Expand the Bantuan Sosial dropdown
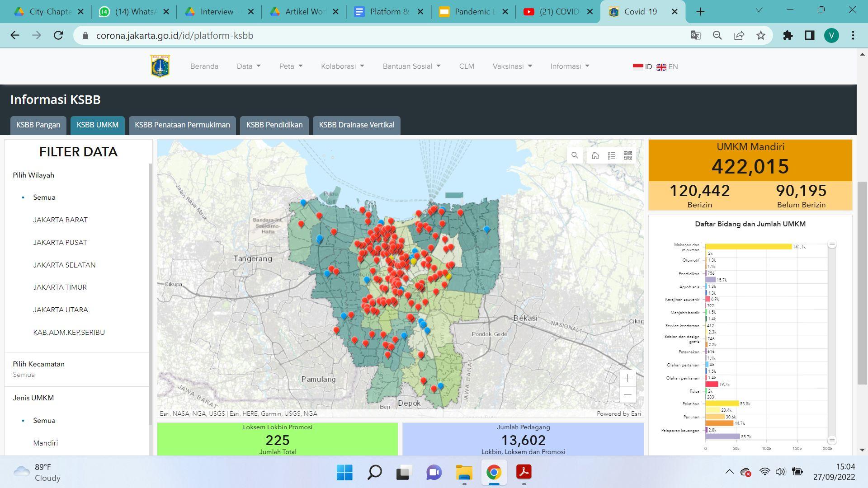The height and width of the screenshot is (488, 868). pos(411,66)
